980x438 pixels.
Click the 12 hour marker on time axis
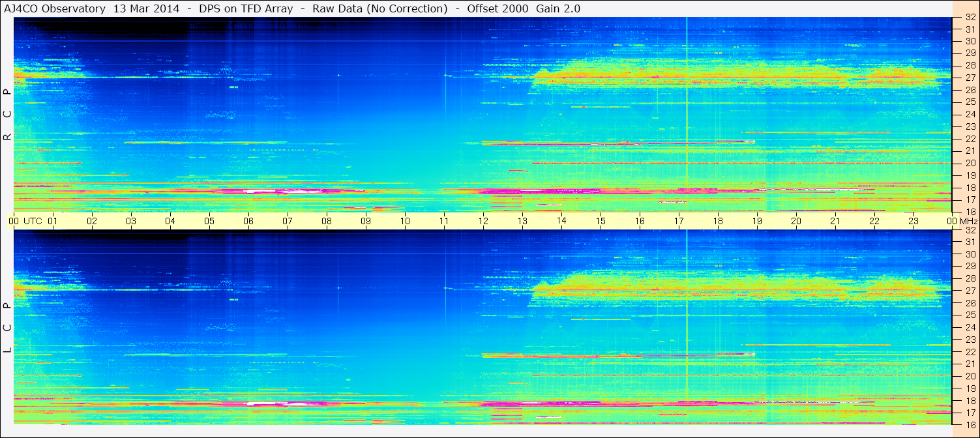point(483,221)
